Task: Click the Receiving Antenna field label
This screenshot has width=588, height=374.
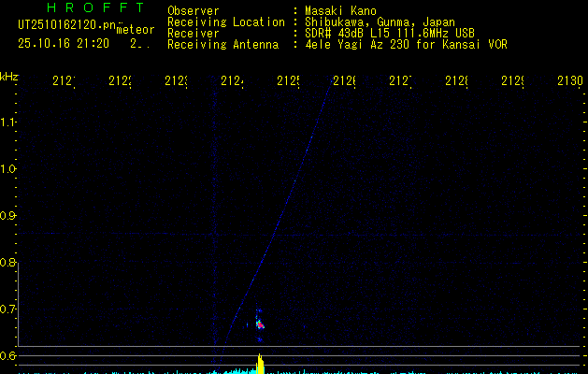Action: pyautogui.click(x=222, y=45)
